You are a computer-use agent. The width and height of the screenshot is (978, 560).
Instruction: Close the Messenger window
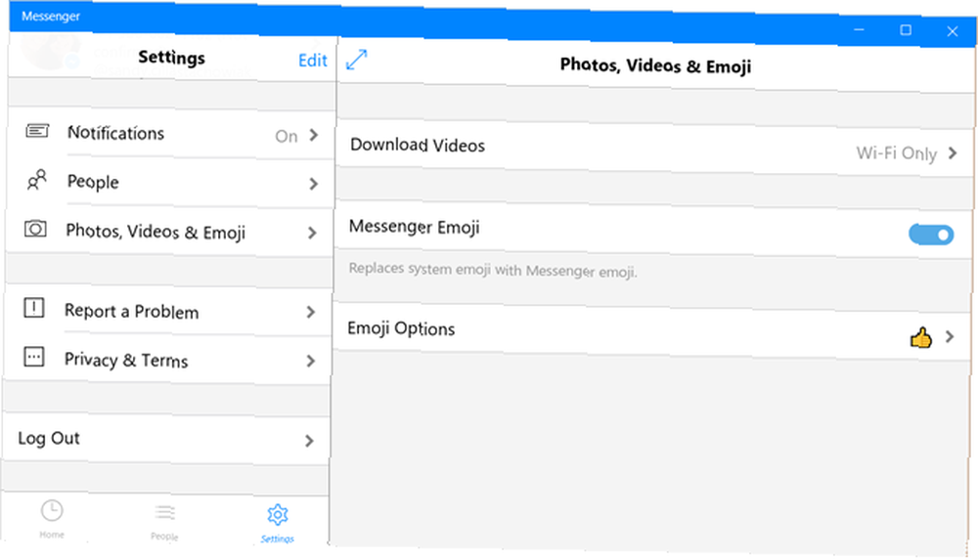pos(952,31)
